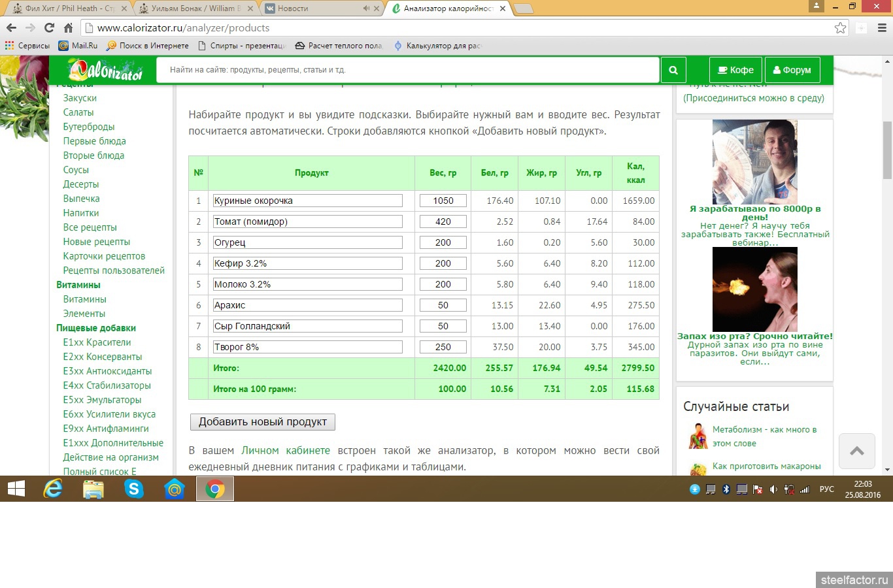The width and height of the screenshot is (893, 588).
Task: Open the Как приготовить макароны link
Action: (x=767, y=466)
